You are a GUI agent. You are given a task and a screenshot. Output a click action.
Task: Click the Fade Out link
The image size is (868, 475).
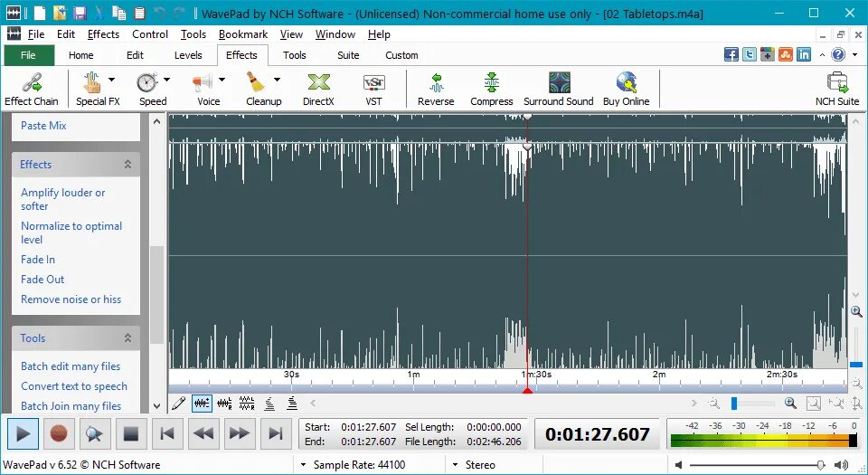42,280
